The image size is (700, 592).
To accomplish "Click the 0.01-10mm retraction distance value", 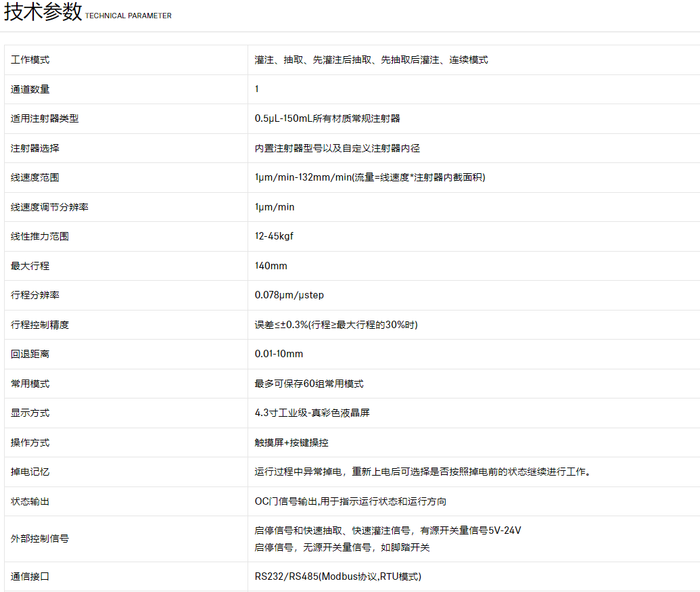I will click(x=279, y=354).
